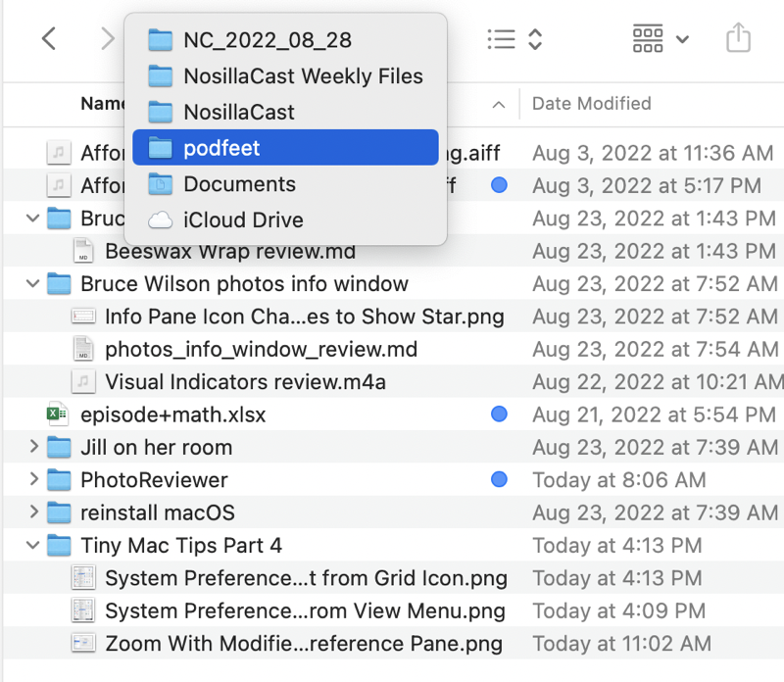This screenshot has width=784, height=682.
Task: Collapse the Tiny Mac Tips Part 4 folder
Action: [x=33, y=546]
